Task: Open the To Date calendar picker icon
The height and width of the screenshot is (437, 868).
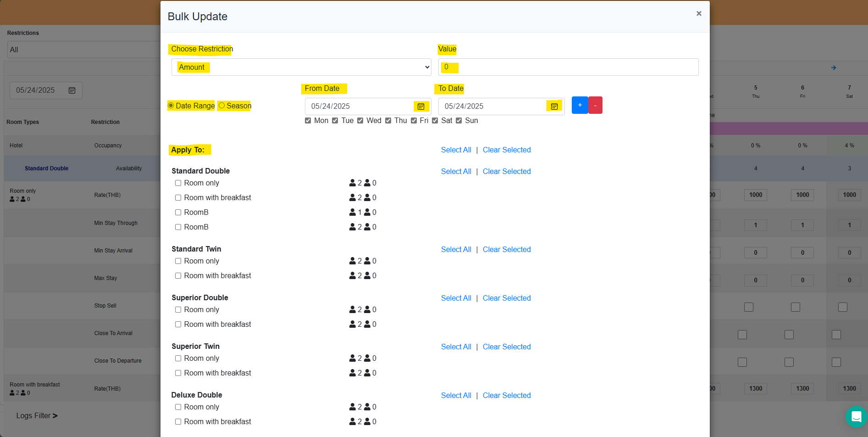Action: point(554,106)
